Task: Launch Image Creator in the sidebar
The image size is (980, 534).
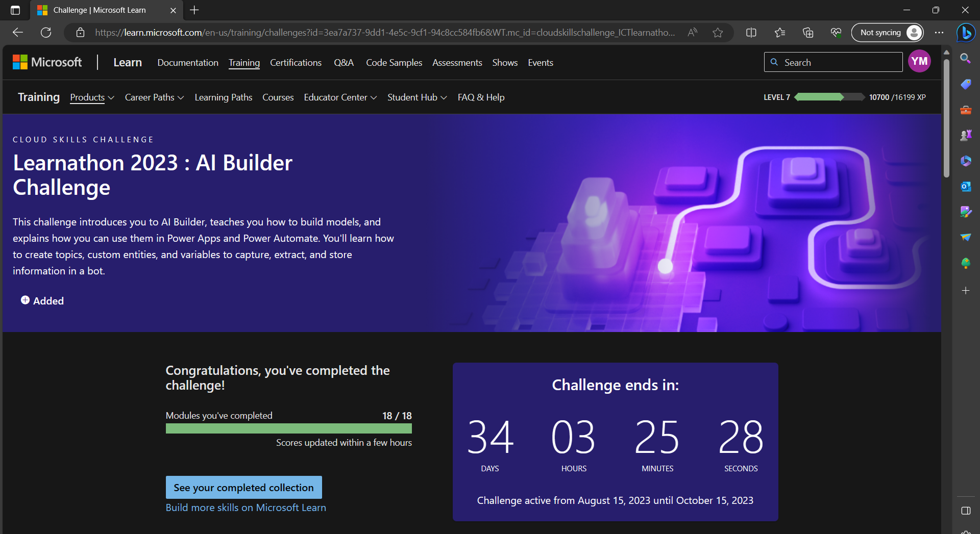Action: tap(966, 212)
